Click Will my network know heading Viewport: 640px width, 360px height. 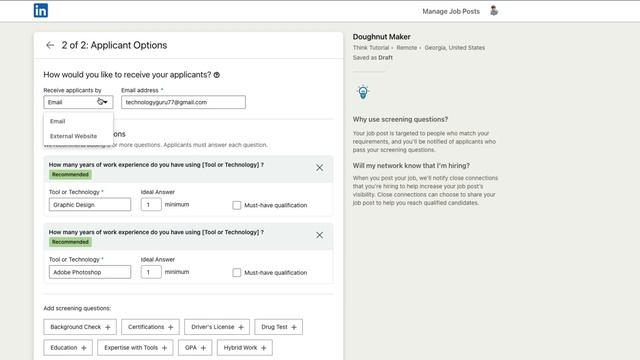click(411, 166)
